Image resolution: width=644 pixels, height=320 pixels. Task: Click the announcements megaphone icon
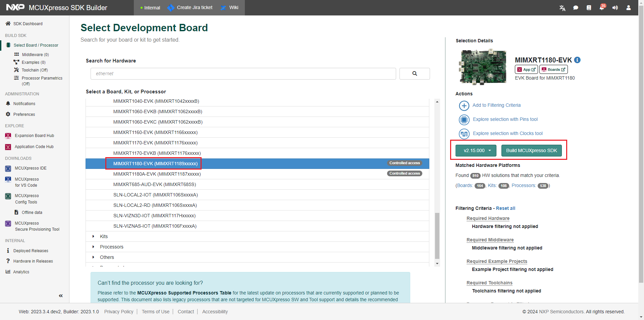tap(615, 8)
